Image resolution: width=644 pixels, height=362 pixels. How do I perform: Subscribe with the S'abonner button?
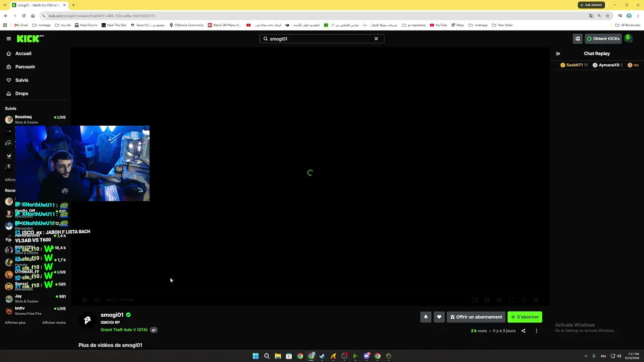tap(525, 317)
